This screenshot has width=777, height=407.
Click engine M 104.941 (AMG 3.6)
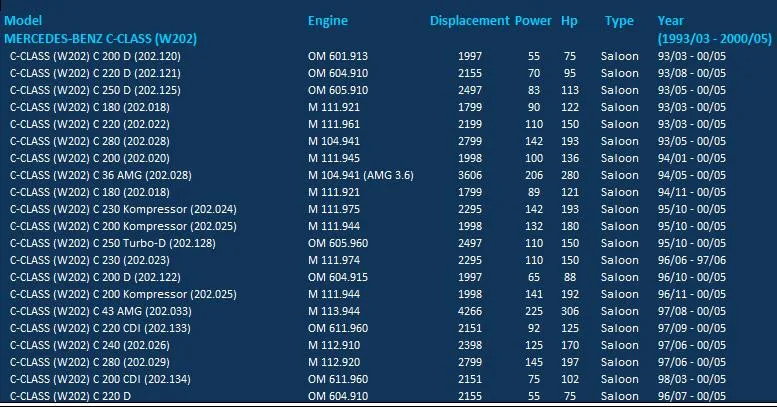(361, 175)
